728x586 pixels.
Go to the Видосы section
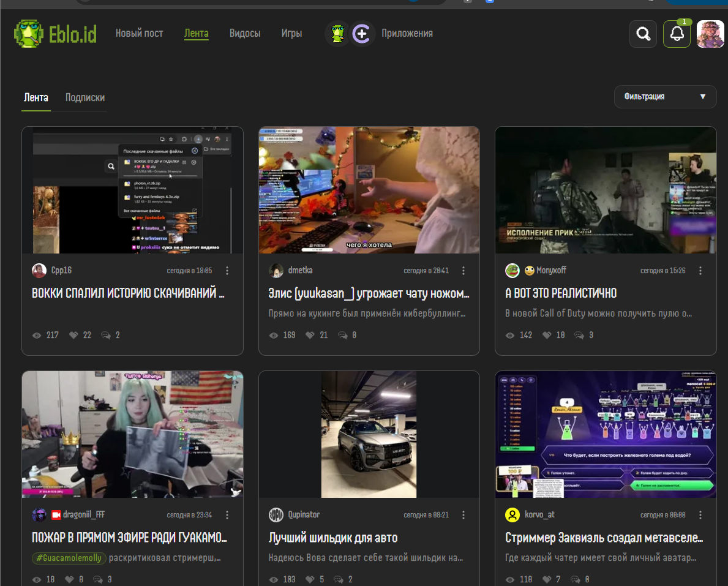(x=245, y=34)
